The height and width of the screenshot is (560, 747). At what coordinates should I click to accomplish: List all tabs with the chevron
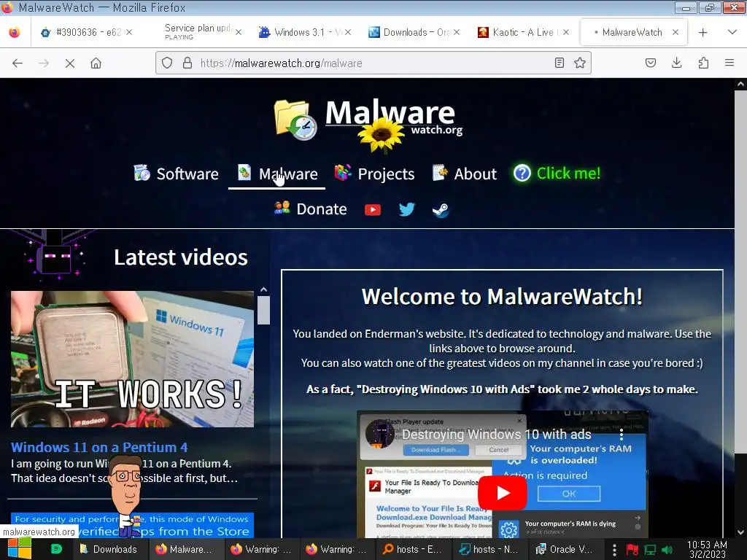pos(732,32)
